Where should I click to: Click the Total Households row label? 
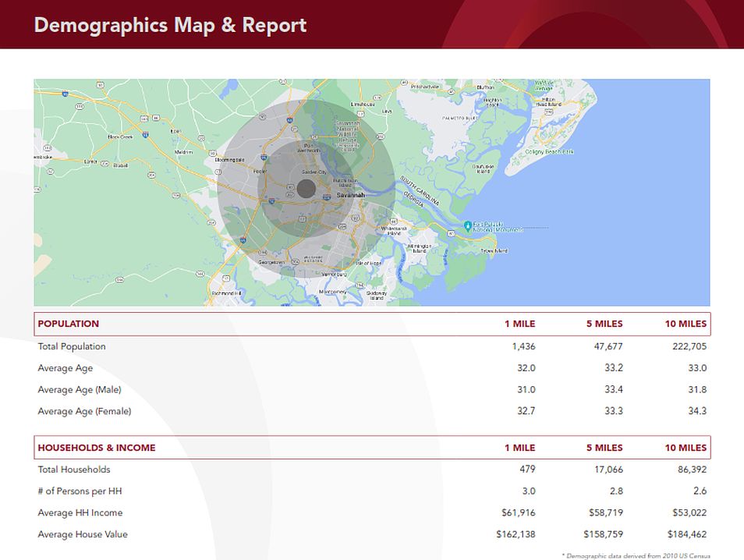[x=74, y=470]
